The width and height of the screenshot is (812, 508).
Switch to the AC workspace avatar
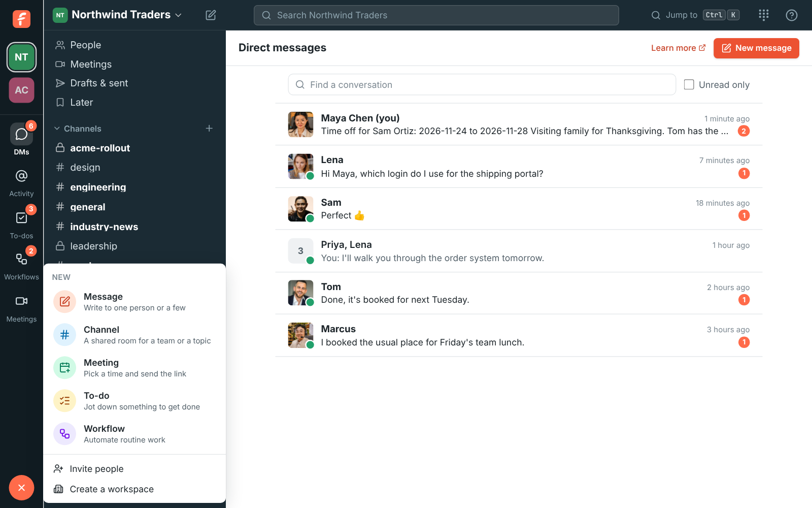(21, 90)
